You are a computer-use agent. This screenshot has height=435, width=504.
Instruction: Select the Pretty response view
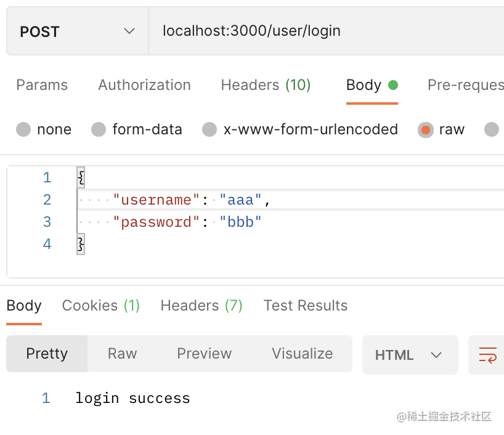[x=47, y=354]
